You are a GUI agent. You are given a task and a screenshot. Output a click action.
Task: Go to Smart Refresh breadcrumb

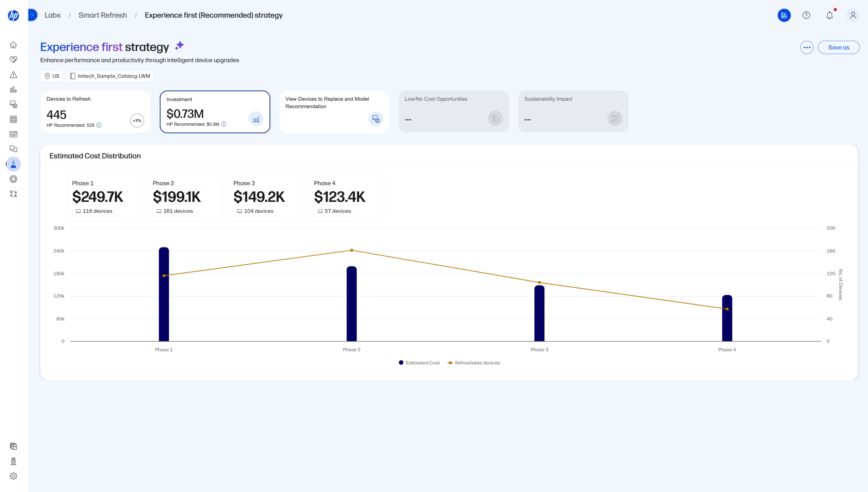pyautogui.click(x=103, y=15)
